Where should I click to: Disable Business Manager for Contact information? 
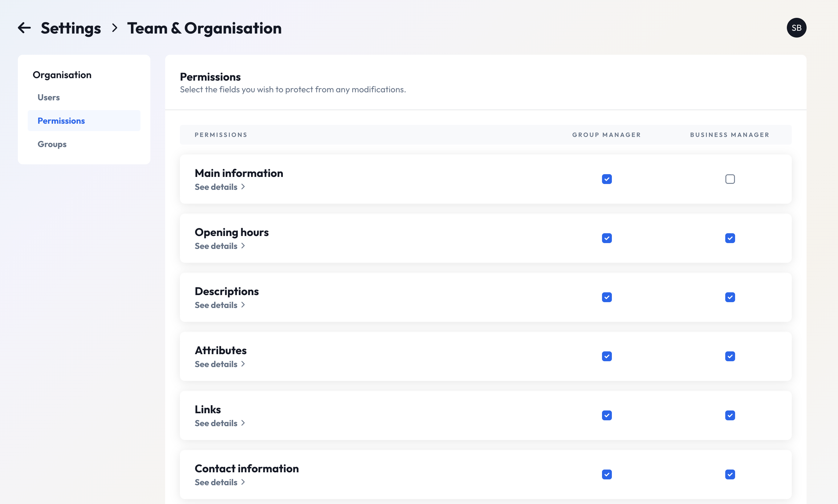tap(730, 474)
